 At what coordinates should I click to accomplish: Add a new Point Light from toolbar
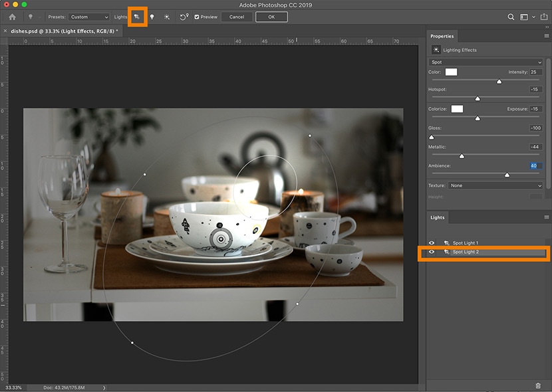[152, 17]
